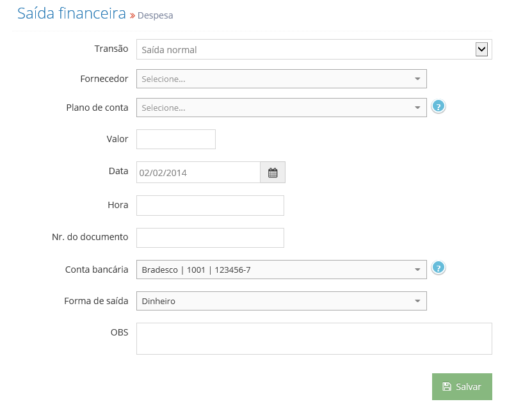Click the 'Saída financeira' page heading
507x420 pixels.
coord(72,13)
